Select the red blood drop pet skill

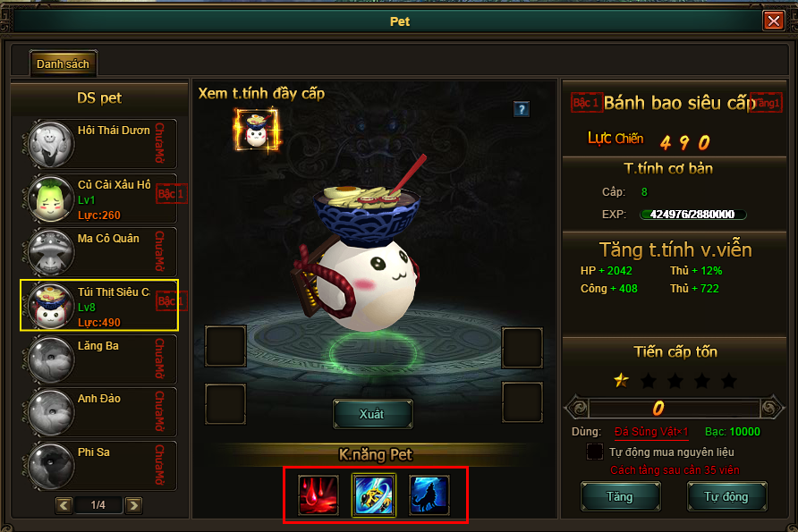click(x=318, y=494)
